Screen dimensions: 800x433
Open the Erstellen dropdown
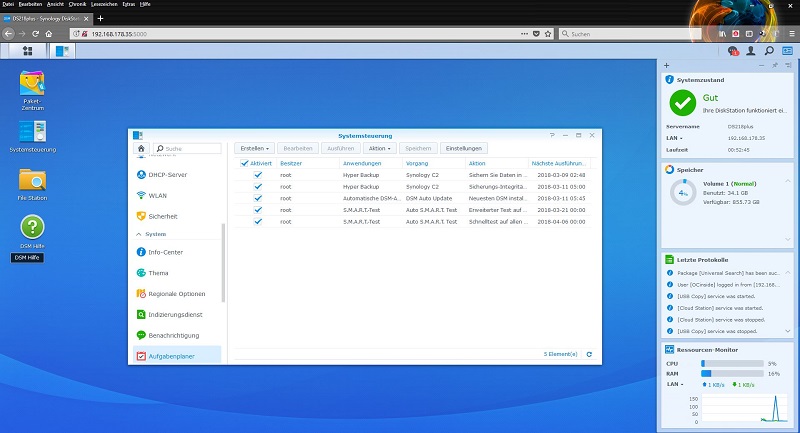255,148
